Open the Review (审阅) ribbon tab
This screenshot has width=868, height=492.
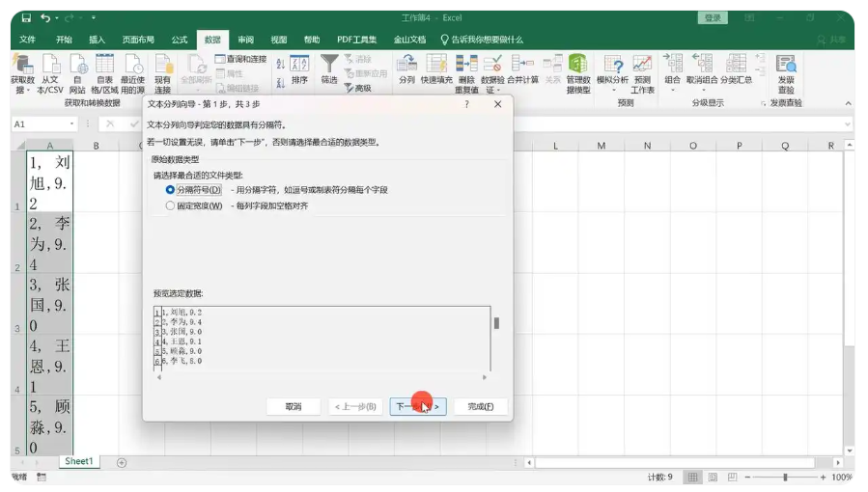point(246,40)
